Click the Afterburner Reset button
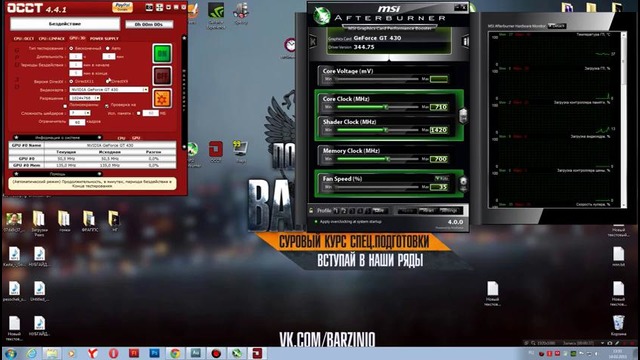 (x=428, y=211)
